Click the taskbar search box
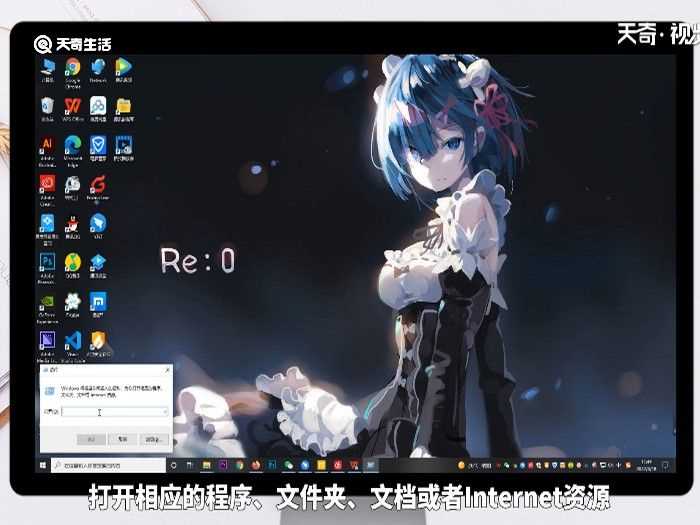This screenshot has width=700, height=525. coord(108,466)
